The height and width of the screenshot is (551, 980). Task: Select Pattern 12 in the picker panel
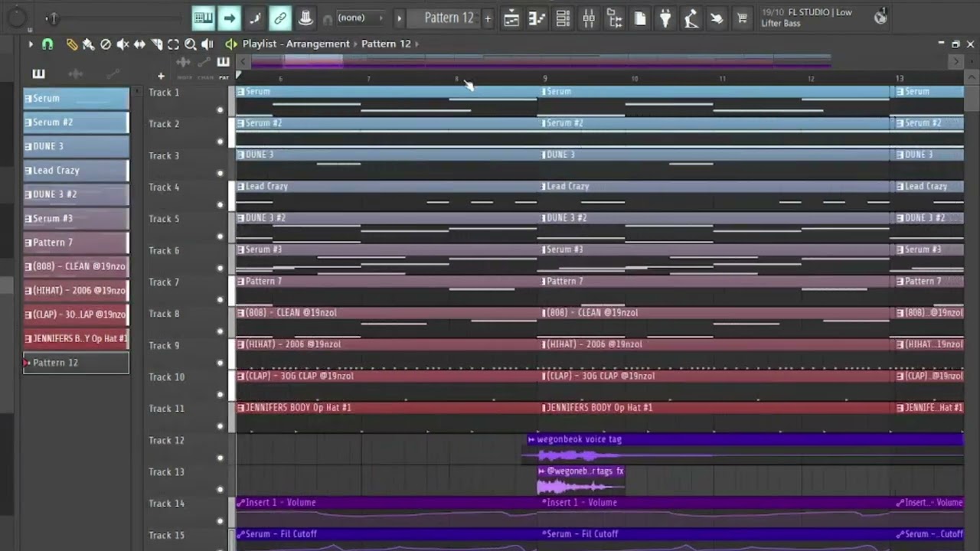(76, 363)
